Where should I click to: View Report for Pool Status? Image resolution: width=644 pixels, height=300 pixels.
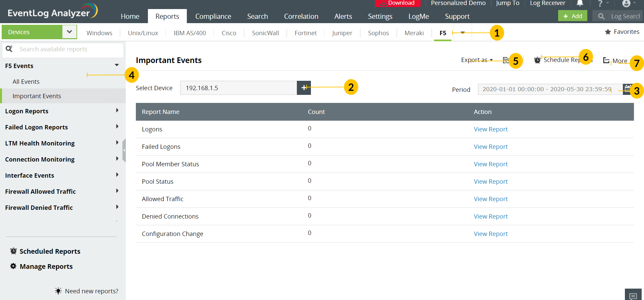click(491, 182)
